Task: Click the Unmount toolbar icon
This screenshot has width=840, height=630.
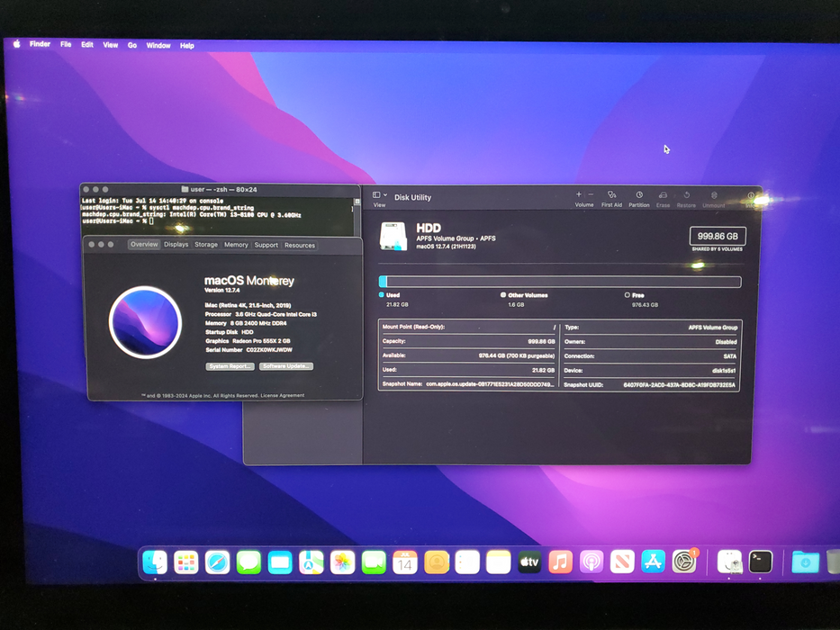Action: pyautogui.click(x=714, y=195)
